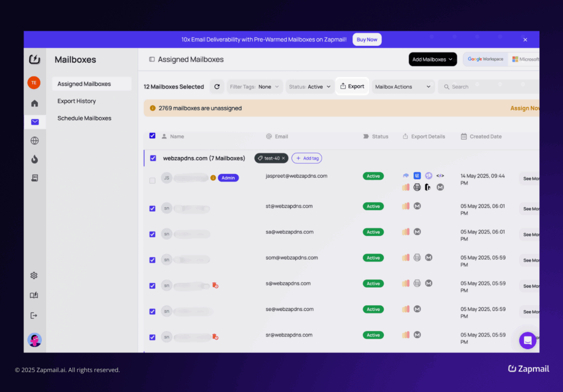563x392 pixels.
Task: Check the checkbox on jaspreet's mailbox row
Action: point(152,180)
